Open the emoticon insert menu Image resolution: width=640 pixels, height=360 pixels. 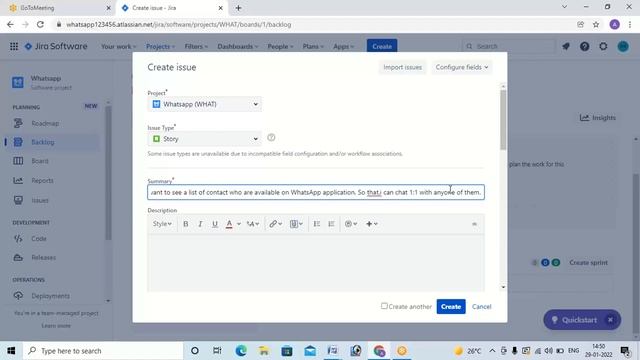click(351, 224)
